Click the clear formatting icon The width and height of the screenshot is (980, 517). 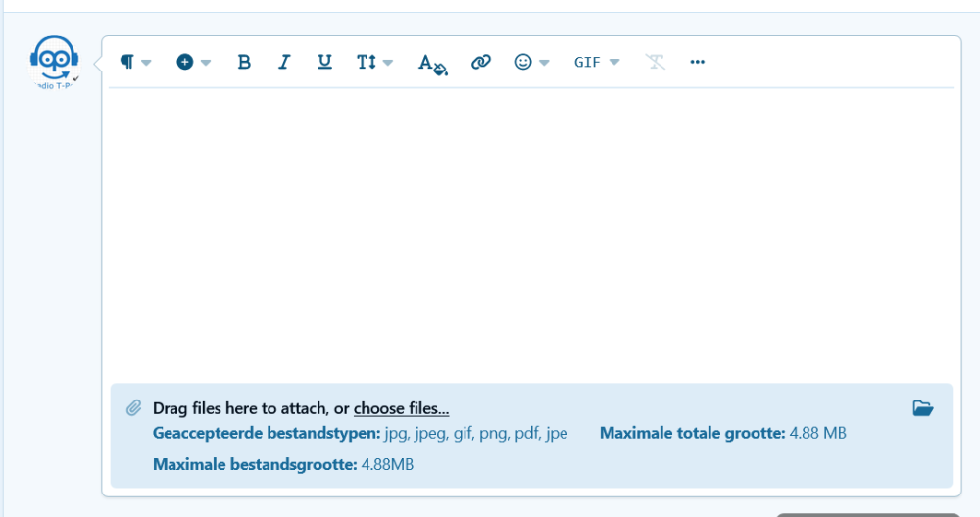pos(655,62)
